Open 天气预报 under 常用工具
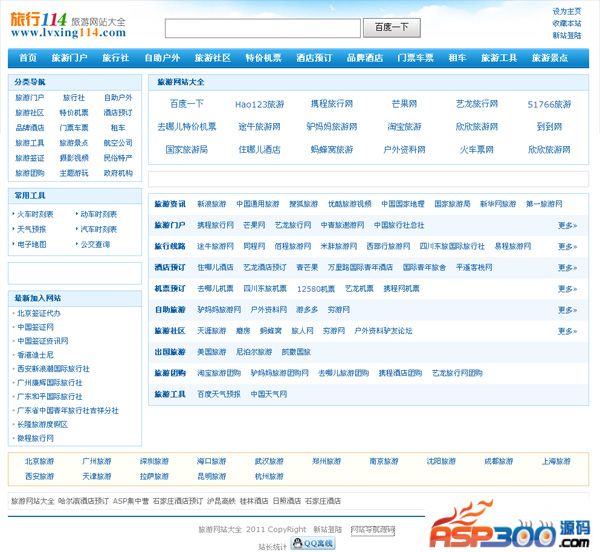Viewport: 600px width, 552px height. tap(32, 229)
